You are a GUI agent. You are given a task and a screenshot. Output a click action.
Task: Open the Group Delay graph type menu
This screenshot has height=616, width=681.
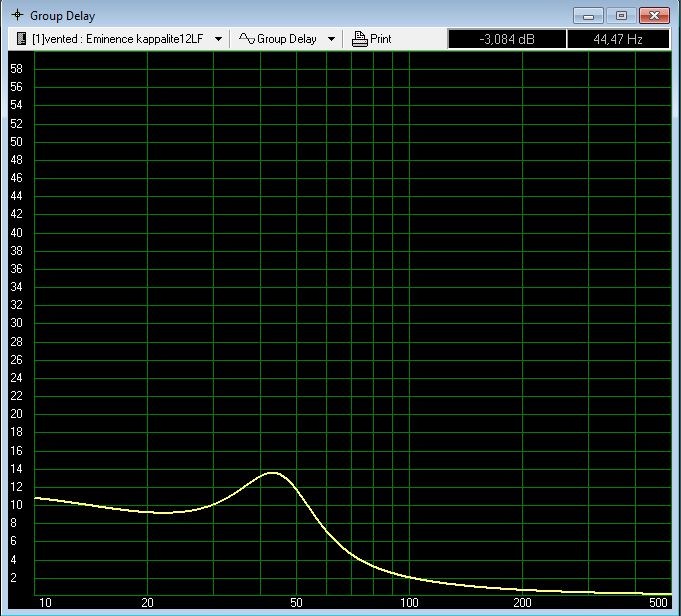click(x=287, y=39)
